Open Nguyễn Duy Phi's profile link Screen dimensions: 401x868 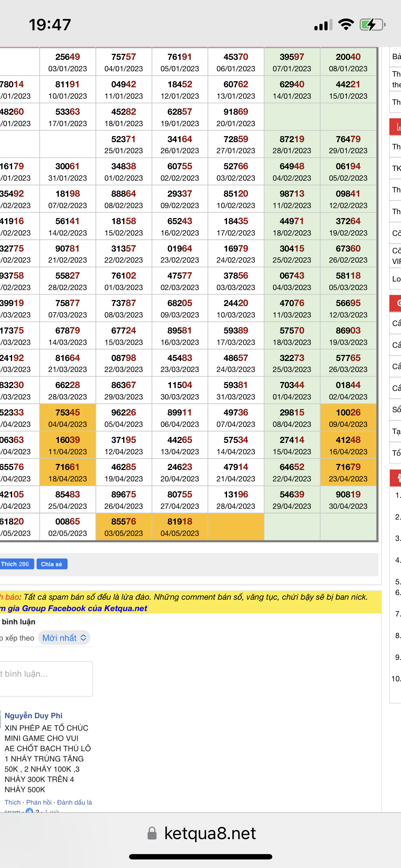coord(34,715)
